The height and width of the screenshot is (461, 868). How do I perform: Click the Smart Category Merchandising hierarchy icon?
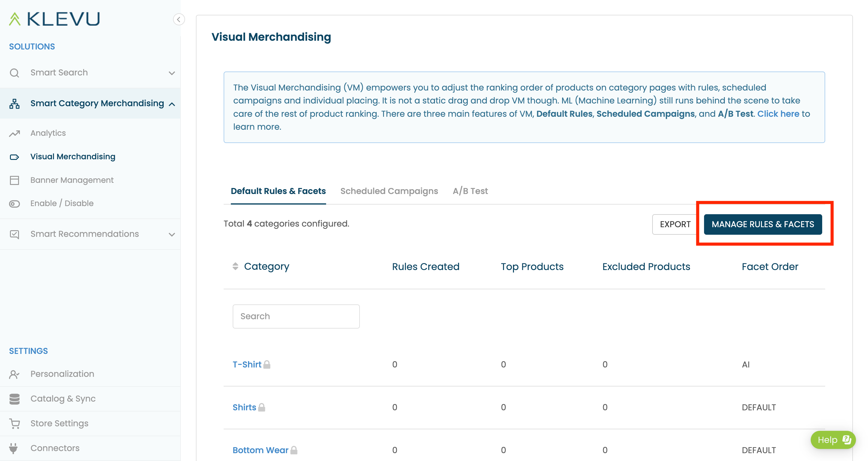pyautogui.click(x=14, y=103)
